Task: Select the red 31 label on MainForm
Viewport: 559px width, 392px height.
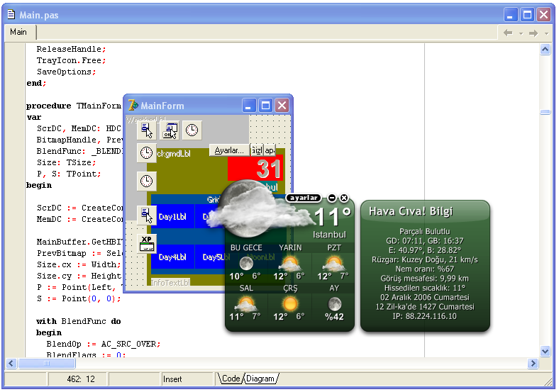Action: pos(255,168)
